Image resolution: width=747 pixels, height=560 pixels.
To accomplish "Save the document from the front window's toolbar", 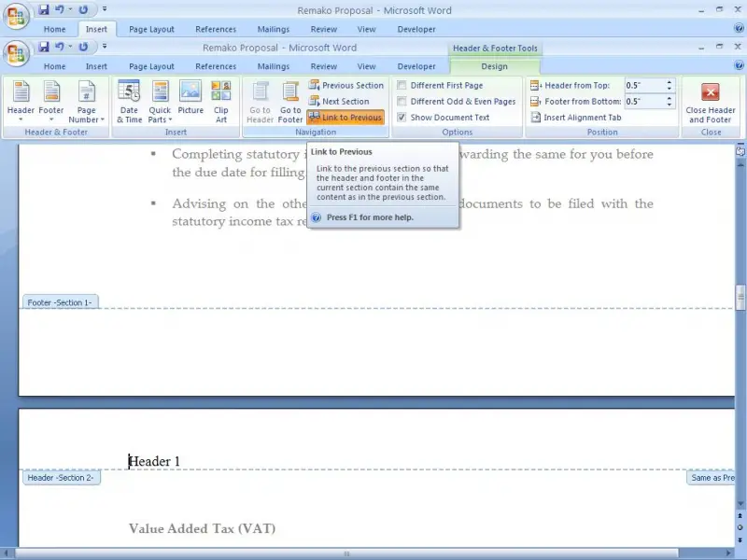I will 44,48.
